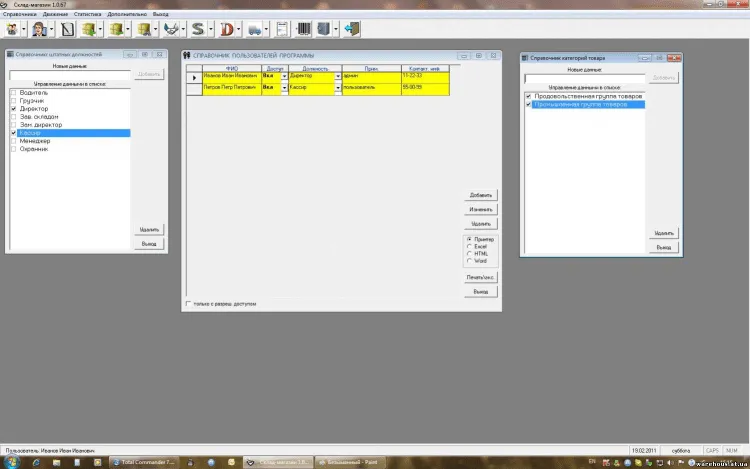
Task: Expand arrow next to users group icon
Action: [23, 29]
